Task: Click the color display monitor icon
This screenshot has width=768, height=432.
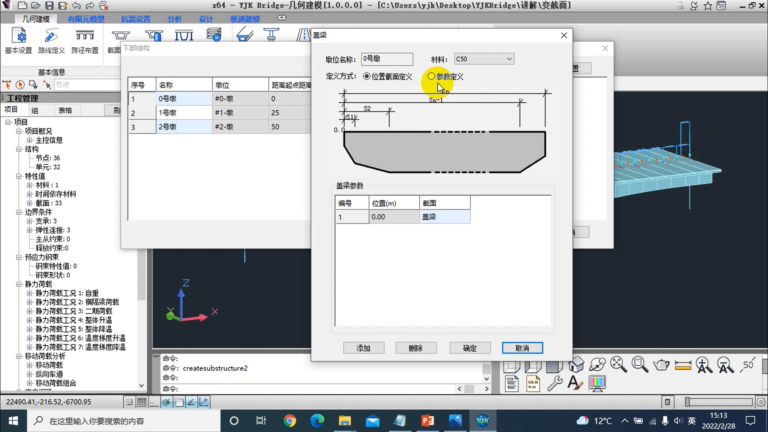Action: (x=597, y=383)
